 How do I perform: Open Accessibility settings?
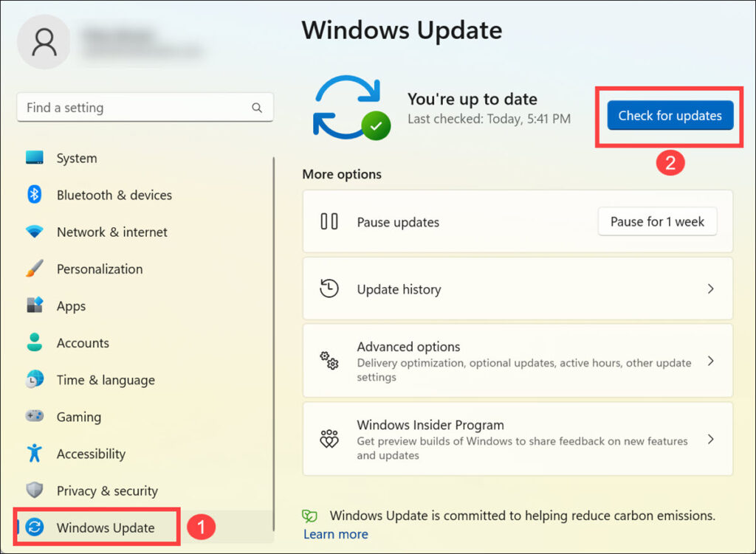pyautogui.click(x=35, y=453)
